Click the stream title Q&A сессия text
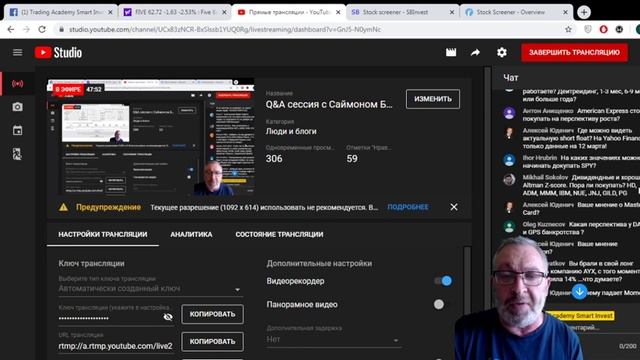This screenshot has width=640, height=360. click(329, 104)
